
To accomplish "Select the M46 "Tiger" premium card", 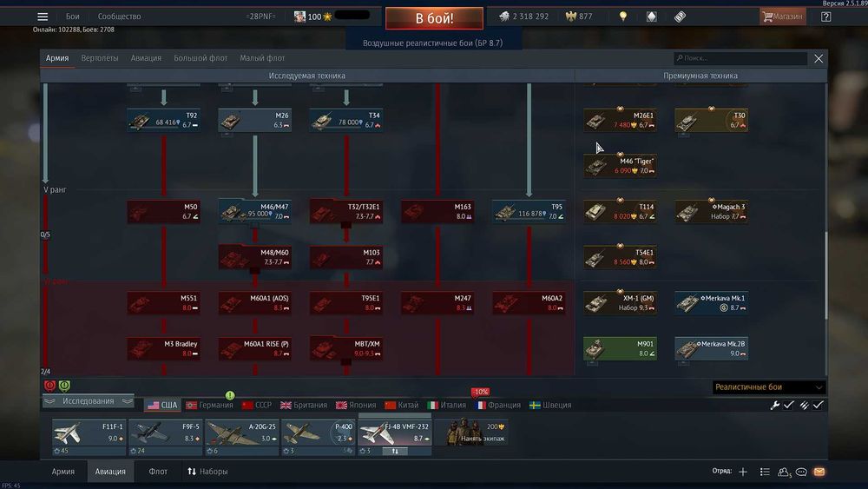I will [x=620, y=166].
